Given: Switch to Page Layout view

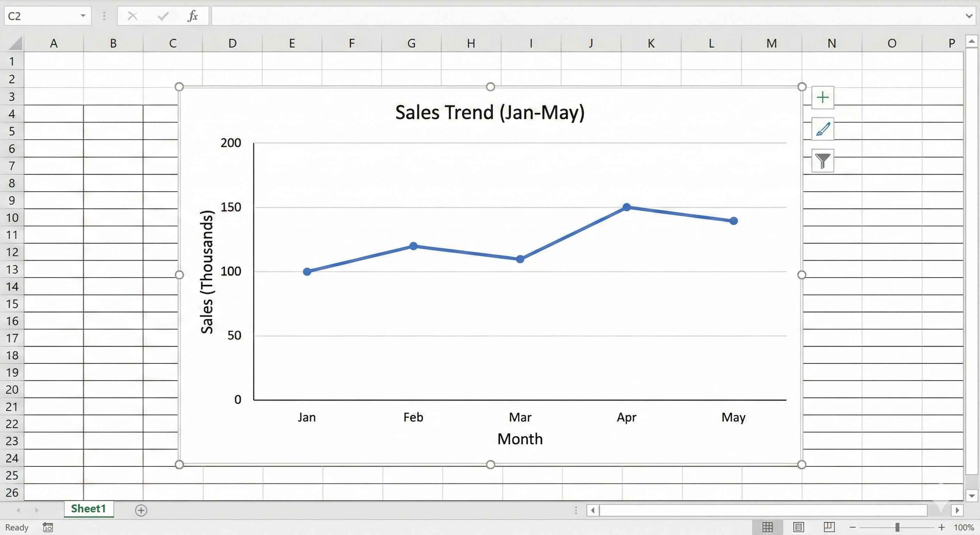Looking at the screenshot, I should tap(799, 527).
